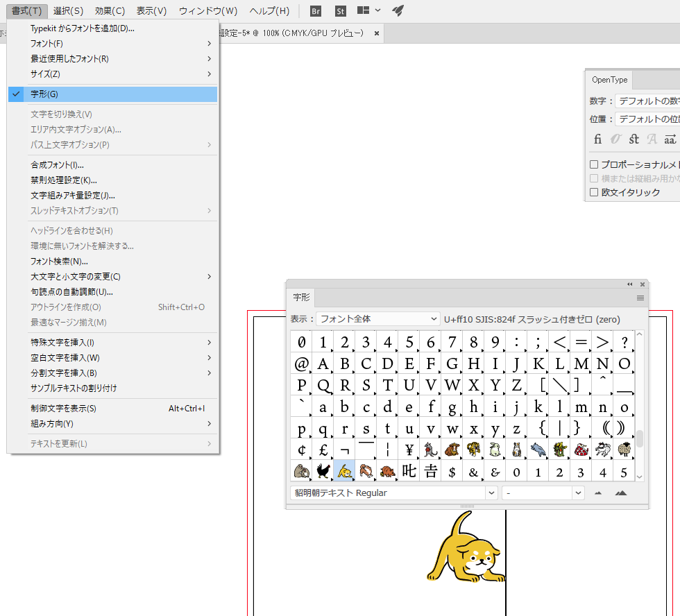Choose 制御文字を表示(S) menu item
This screenshot has width=680, height=616.
pyautogui.click(x=112, y=409)
